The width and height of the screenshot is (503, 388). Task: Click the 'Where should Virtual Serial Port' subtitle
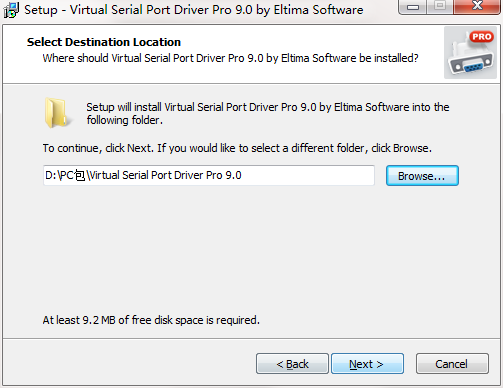click(230, 58)
